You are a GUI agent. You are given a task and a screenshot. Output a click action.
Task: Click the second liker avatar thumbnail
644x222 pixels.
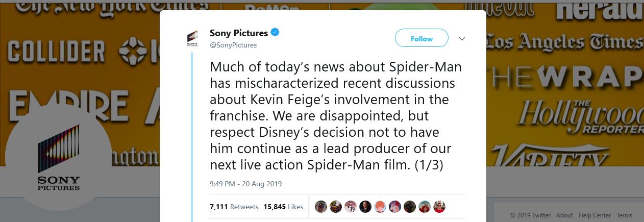335,207
